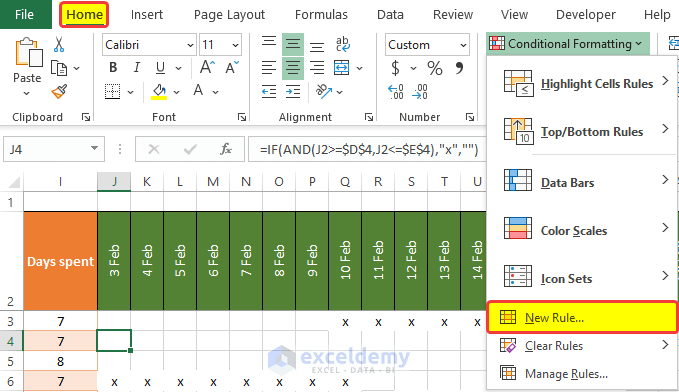Switch to the Page Layout tab
Image resolution: width=679 pixels, height=392 pixels.
(x=229, y=14)
